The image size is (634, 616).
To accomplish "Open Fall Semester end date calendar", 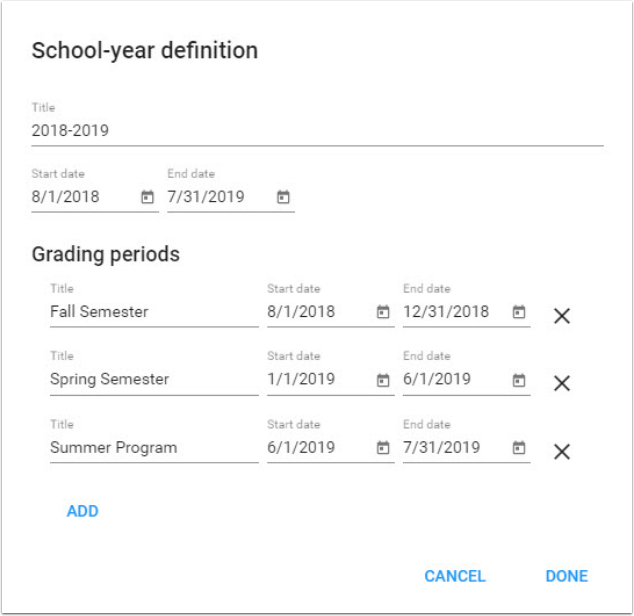I will click(x=518, y=312).
